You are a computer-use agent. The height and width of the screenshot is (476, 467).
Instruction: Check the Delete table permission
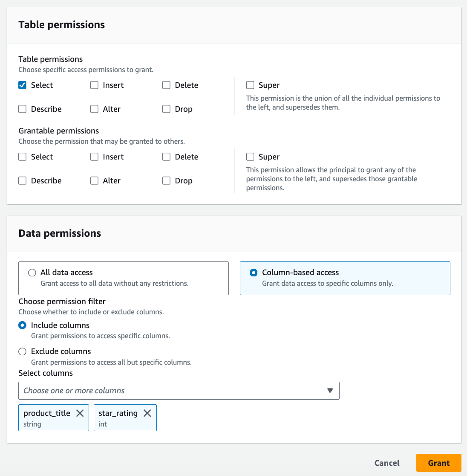[167, 85]
